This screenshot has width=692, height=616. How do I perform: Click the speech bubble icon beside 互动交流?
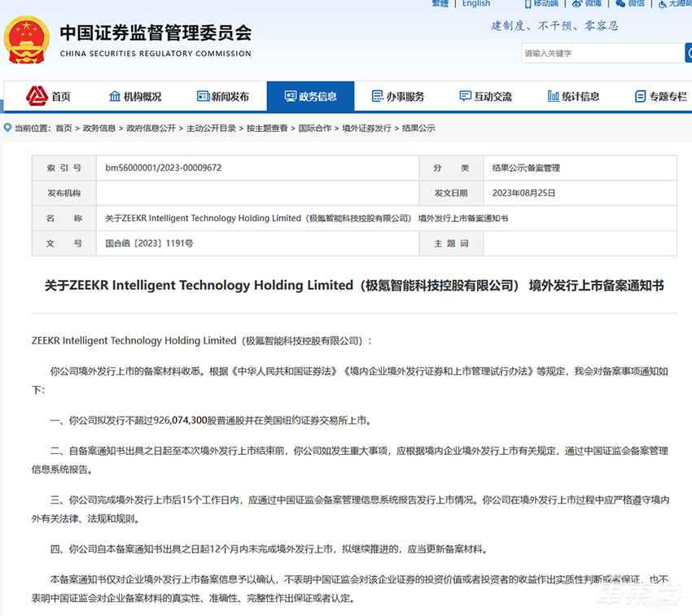coord(464,95)
